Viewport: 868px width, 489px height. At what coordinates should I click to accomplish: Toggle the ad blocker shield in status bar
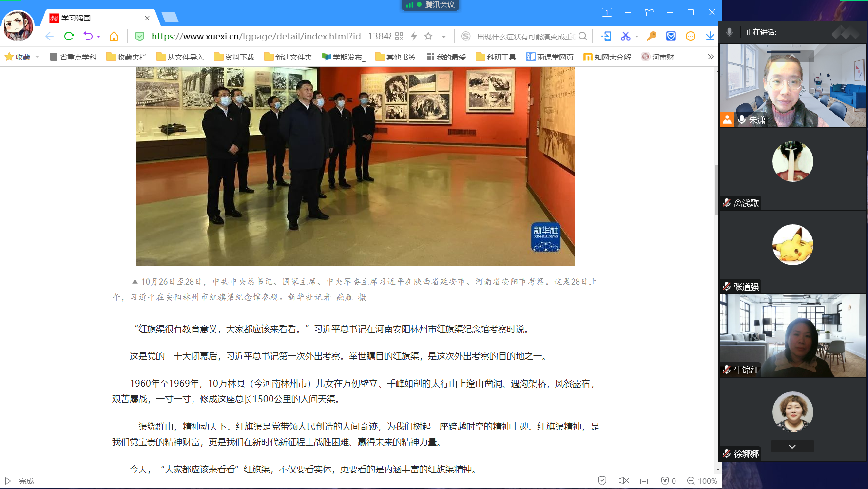click(x=602, y=481)
